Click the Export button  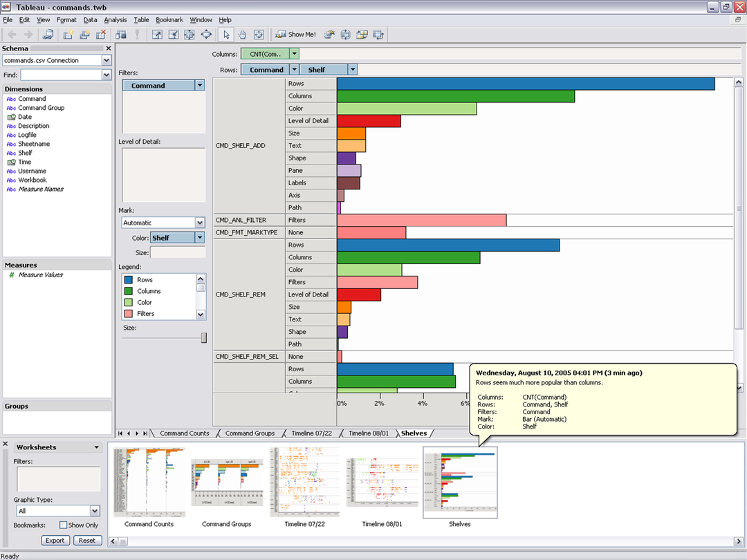[x=55, y=541]
